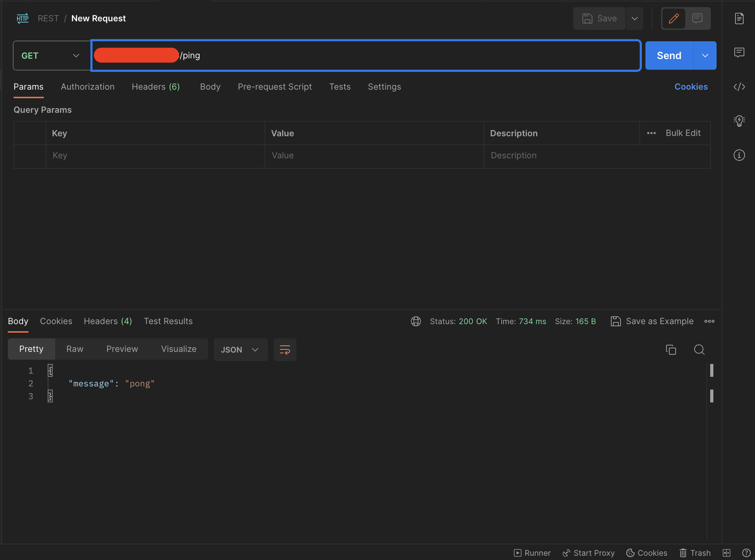755x560 pixels.
Task: Expand the Save button dropdown
Action: [x=634, y=18]
